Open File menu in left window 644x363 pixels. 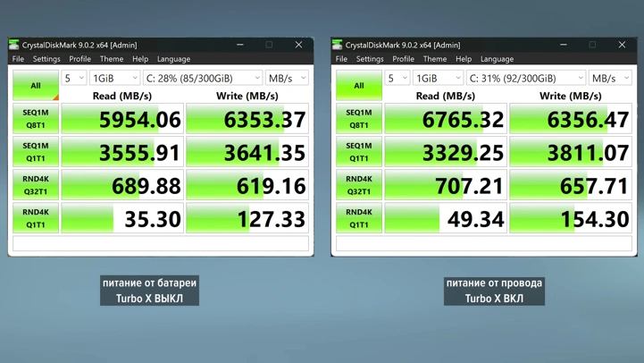pyautogui.click(x=18, y=59)
